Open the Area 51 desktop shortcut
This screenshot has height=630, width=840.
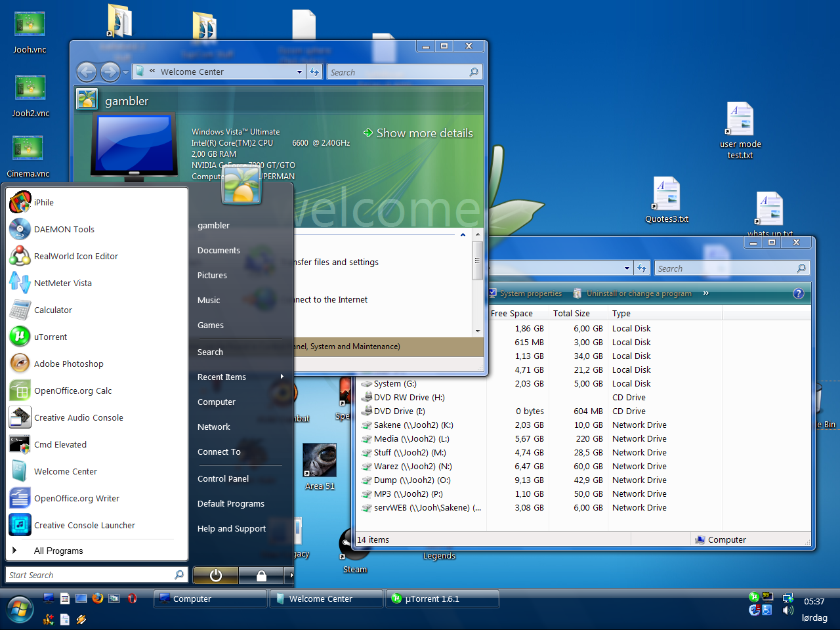pos(320,467)
